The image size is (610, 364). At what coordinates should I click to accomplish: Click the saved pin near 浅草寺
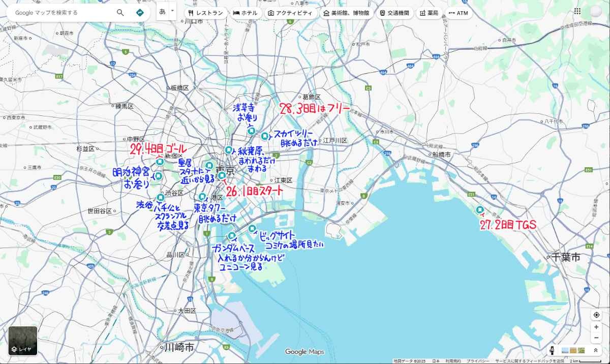point(251,131)
